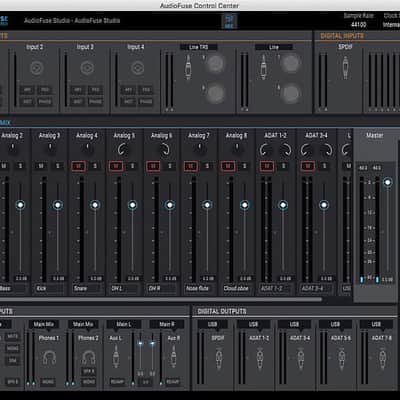The image size is (400, 400).
Task: Open the USB source dropdown above ADAT 1-2 output
Action: (x=253, y=324)
